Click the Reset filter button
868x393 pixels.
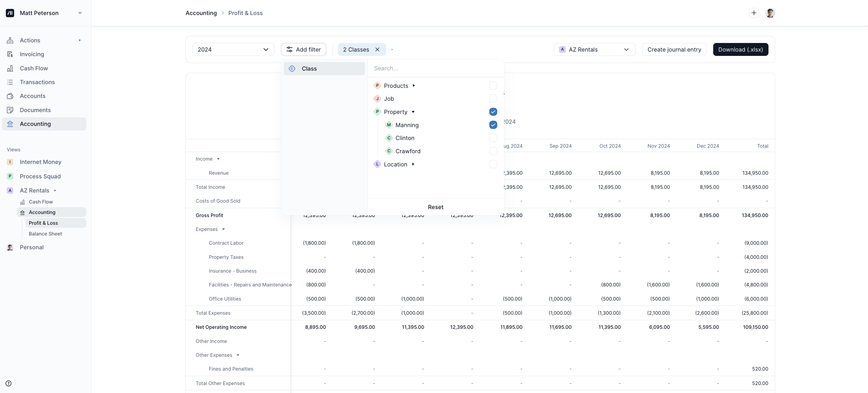tap(435, 207)
